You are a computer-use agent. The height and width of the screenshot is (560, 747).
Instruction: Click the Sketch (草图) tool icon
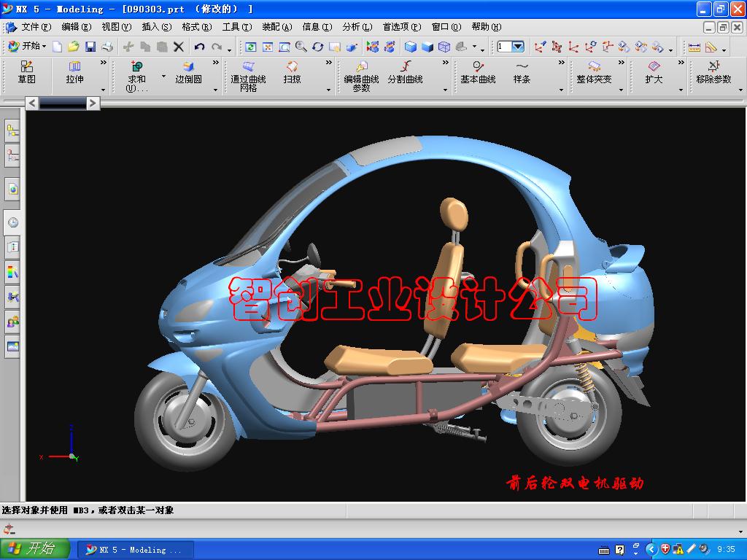coord(27,71)
